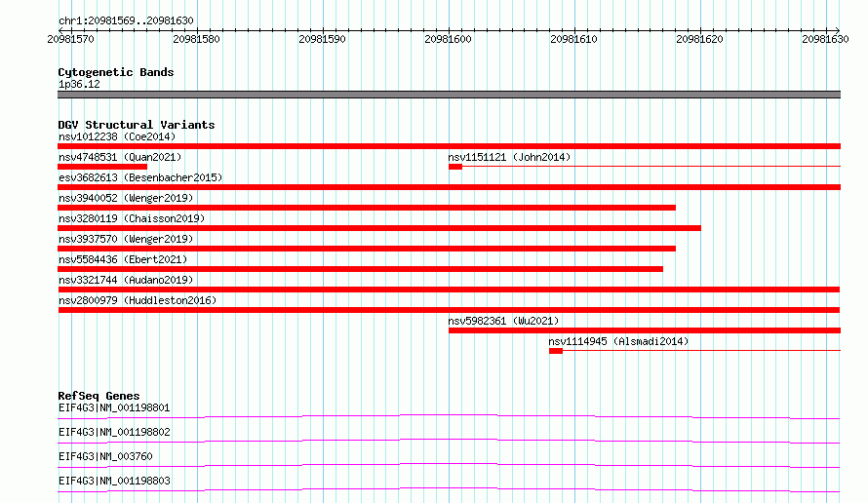Click the magenta intron line of NM_003760
This screenshot has height=503, width=868.
[x=449, y=465]
